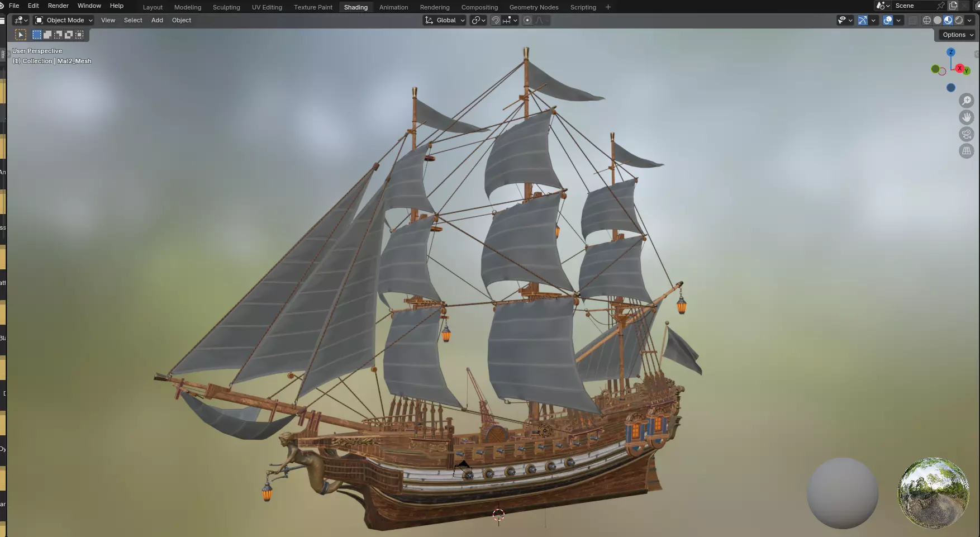Image resolution: width=980 pixels, height=537 pixels.
Task: Click the negative Z axis gizmo dot
Action: tap(951, 88)
